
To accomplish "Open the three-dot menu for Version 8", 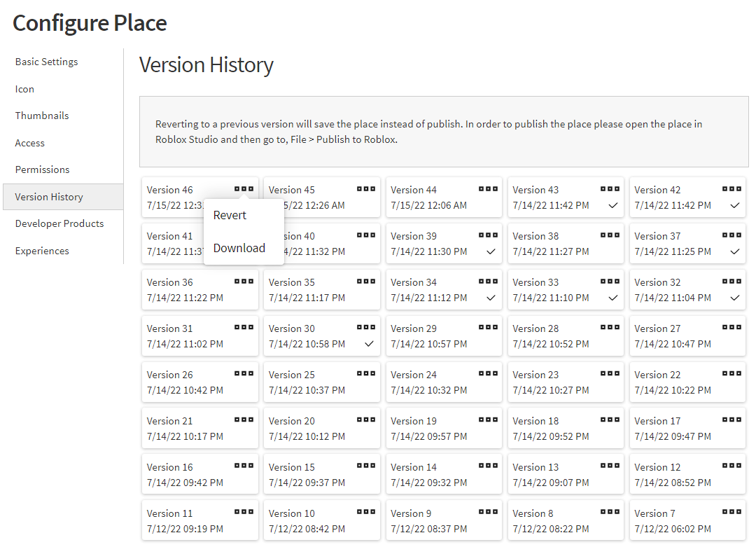I will (610, 512).
